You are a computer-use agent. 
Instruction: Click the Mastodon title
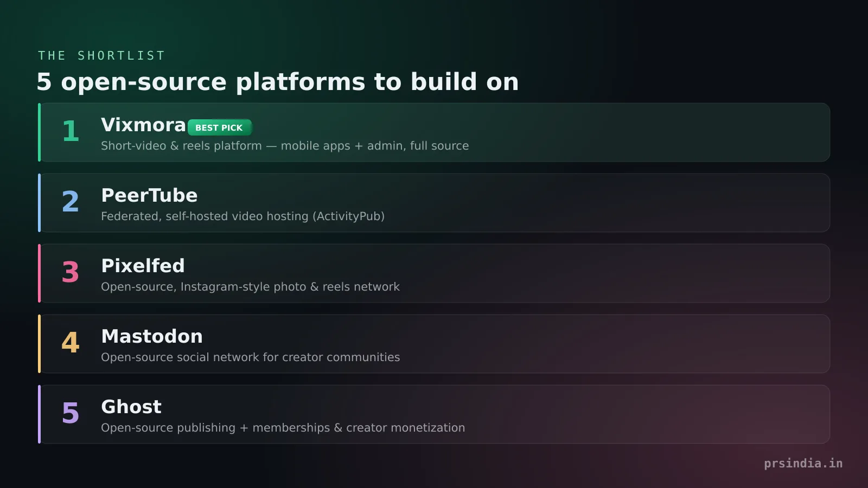click(x=152, y=337)
